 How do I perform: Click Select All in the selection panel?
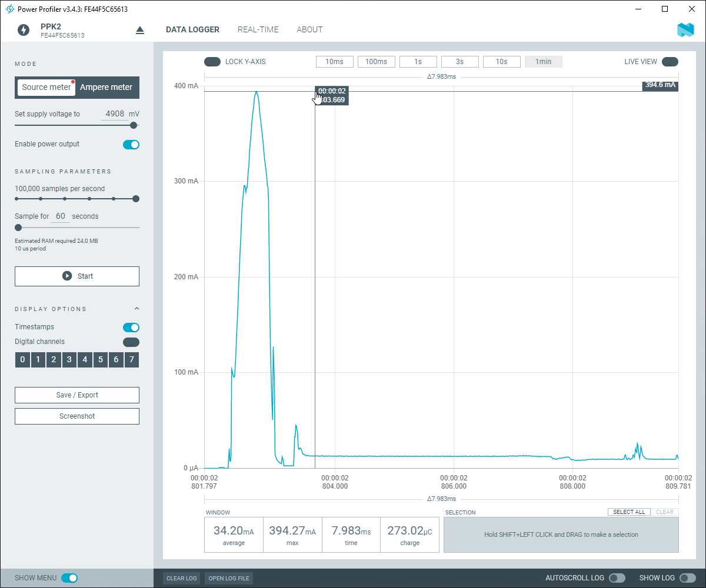[629, 512]
